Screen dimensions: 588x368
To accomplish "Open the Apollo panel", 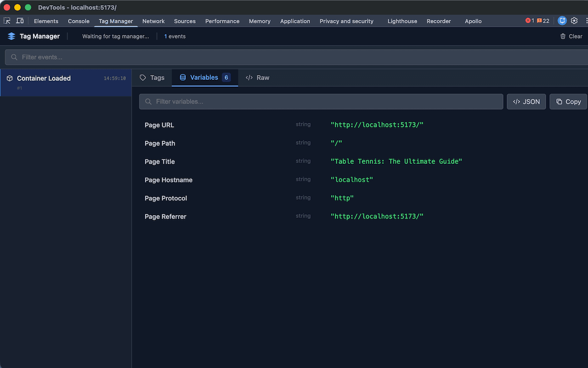I will pyautogui.click(x=473, y=21).
